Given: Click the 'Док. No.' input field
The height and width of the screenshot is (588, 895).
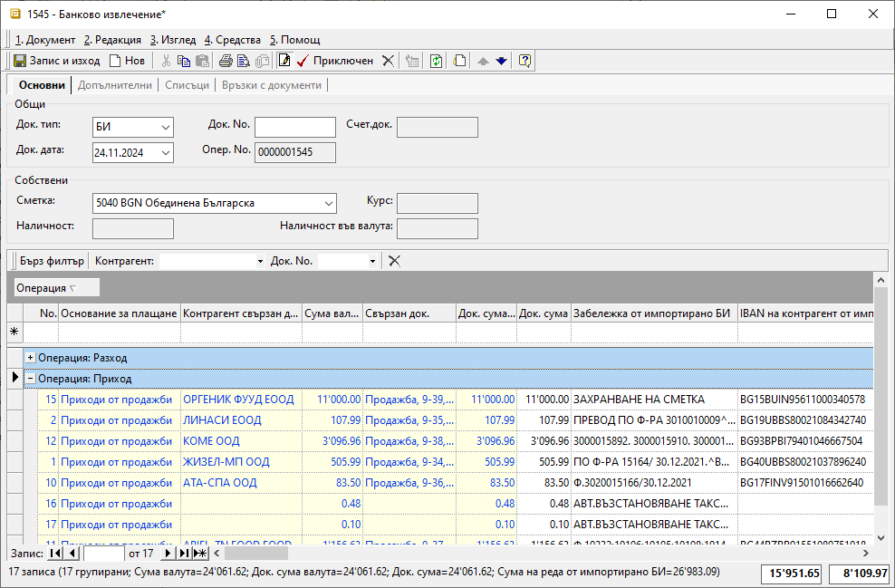Looking at the screenshot, I should 294,127.
